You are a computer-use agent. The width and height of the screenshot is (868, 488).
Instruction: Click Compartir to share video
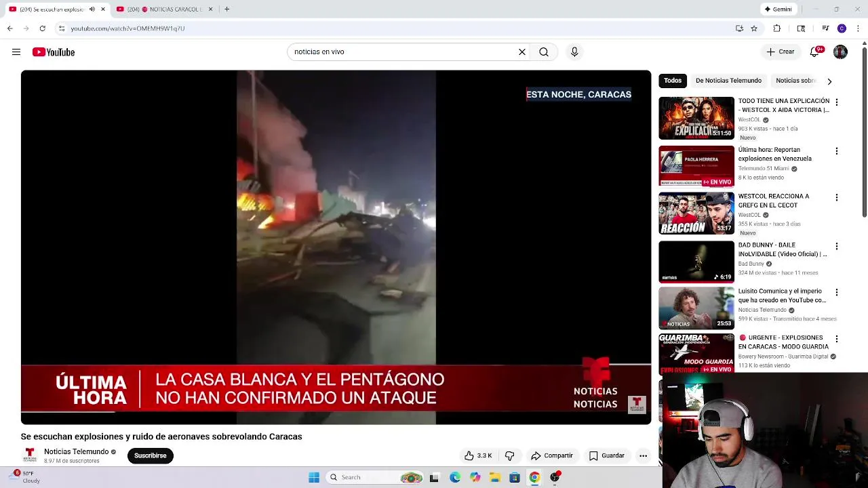(x=552, y=455)
